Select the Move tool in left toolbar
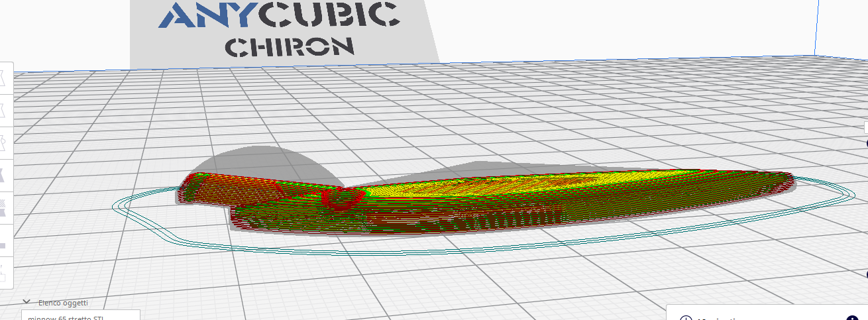This screenshot has height=320, width=868. point(3,77)
